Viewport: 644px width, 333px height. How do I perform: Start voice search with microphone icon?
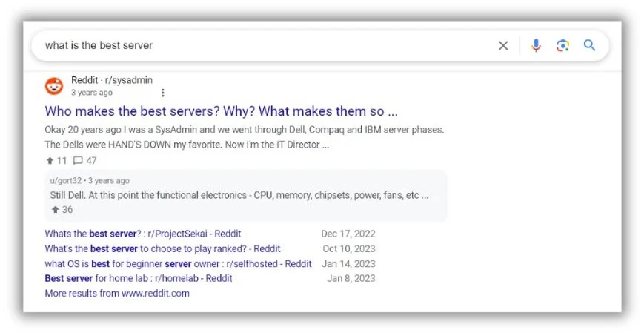(x=536, y=46)
